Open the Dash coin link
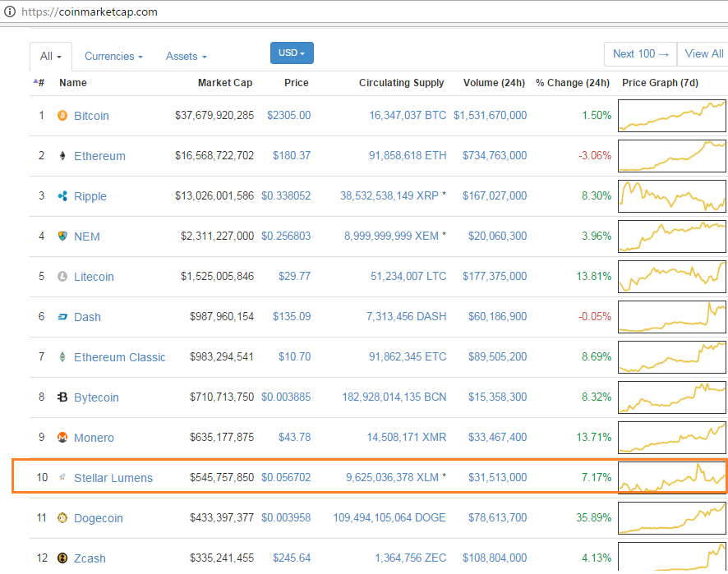 coord(87,317)
